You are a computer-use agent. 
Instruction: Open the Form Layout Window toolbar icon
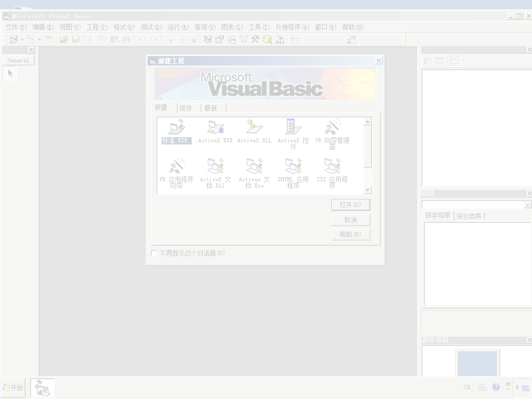click(x=232, y=39)
